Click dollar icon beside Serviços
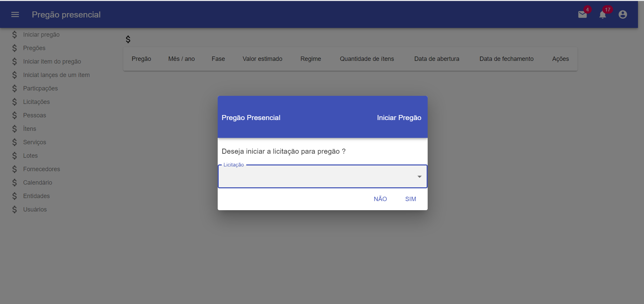This screenshot has width=644, height=304. pos(14,142)
